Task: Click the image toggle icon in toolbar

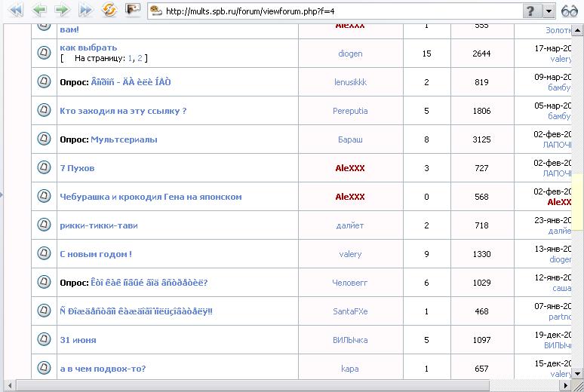Action: point(132,10)
